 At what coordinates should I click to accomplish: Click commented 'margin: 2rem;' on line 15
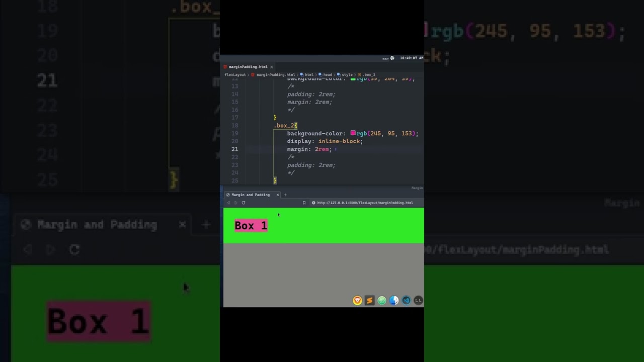[x=309, y=102]
